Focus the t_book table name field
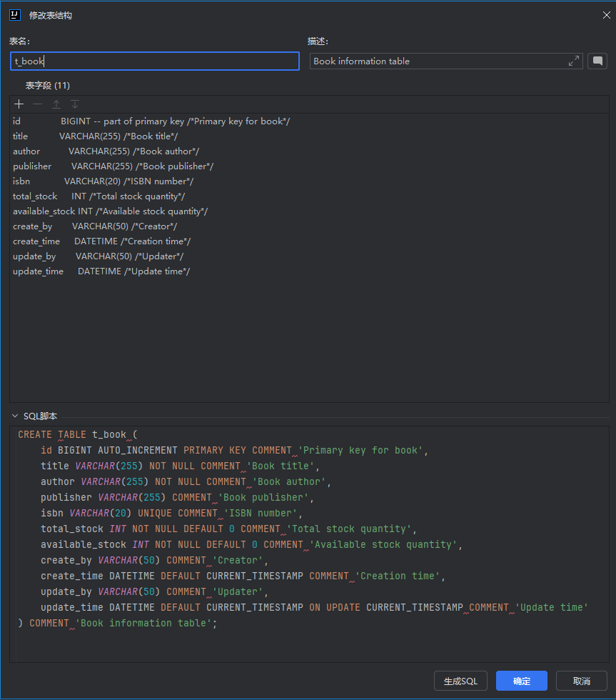 click(x=155, y=61)
